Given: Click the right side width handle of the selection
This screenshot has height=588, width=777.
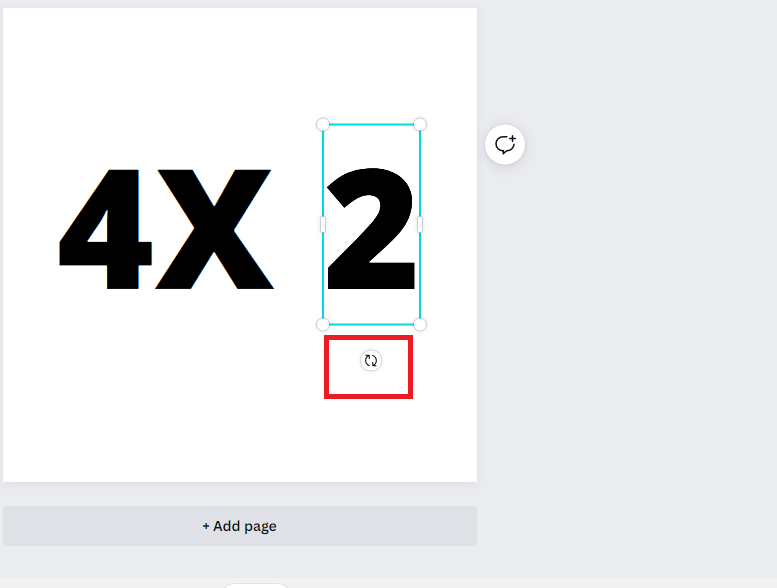Looking at the screenshot, I should (x=420, y=224).
